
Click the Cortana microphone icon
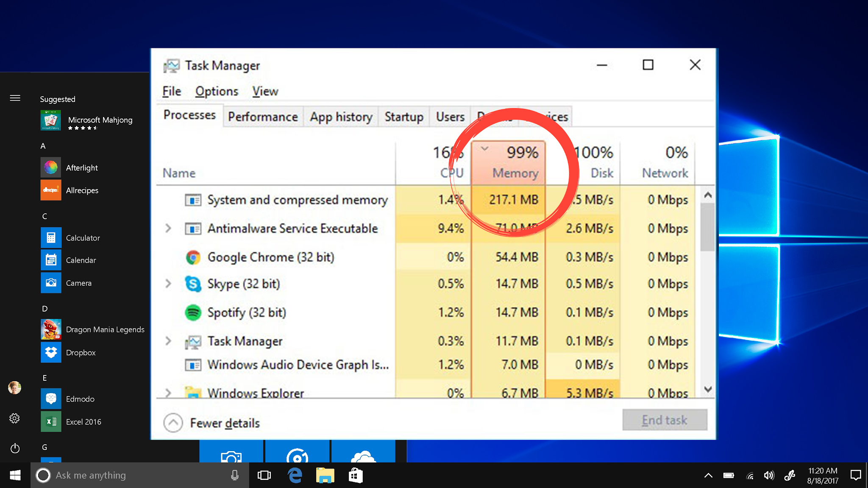coord(234,475)
